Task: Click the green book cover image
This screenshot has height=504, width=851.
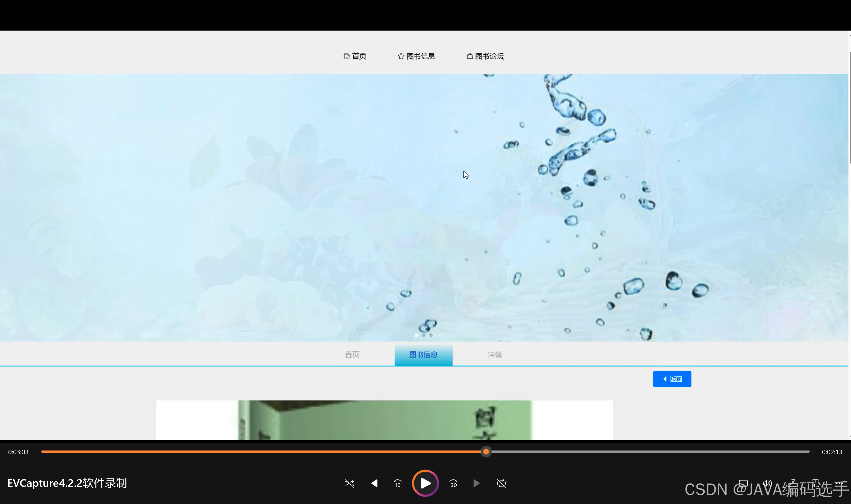Action: point(385,420)
